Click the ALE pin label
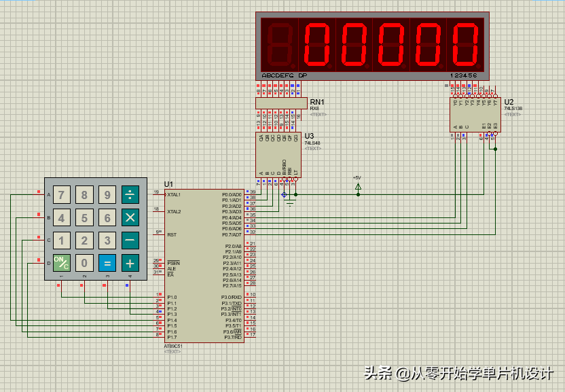This screenshot has height=392, width=565. click(x=172, y=269)
